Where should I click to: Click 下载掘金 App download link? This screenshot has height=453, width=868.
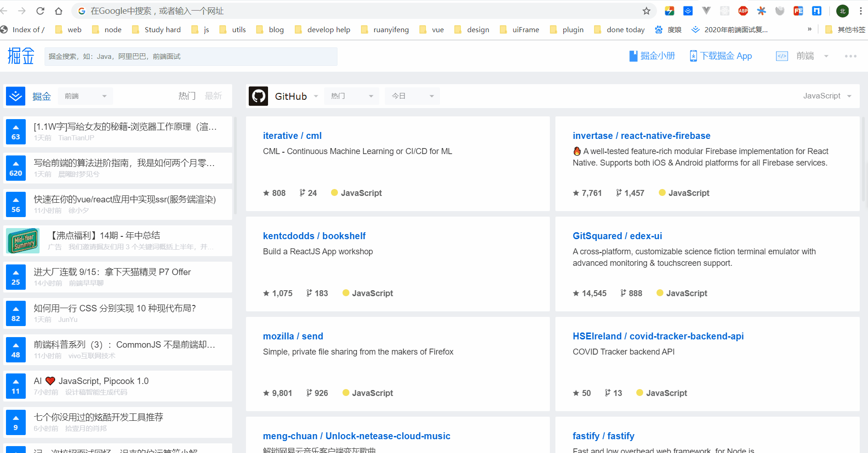(x=721, y=56)
